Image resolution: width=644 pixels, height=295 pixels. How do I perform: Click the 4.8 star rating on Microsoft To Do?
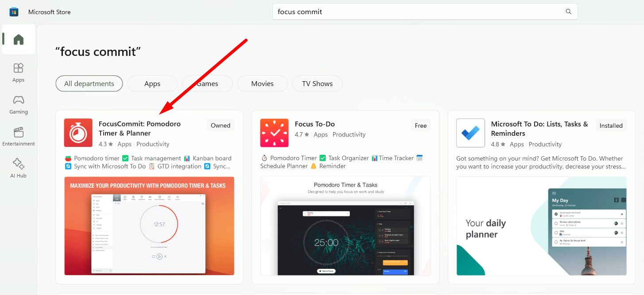click(498, 144)
